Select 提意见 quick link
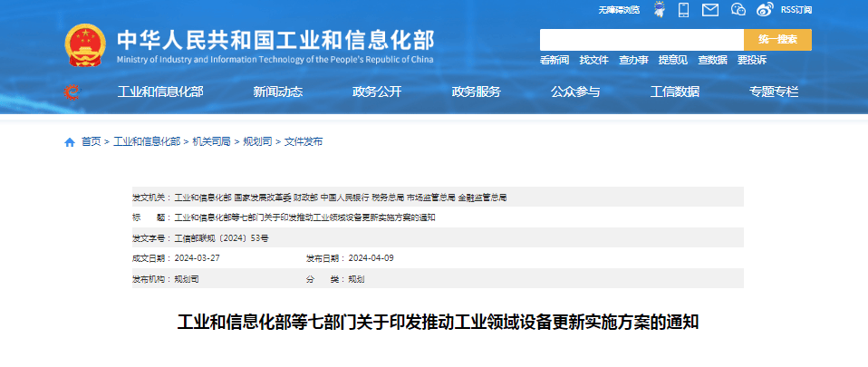 pyautogui.click(x=672, y=61)
